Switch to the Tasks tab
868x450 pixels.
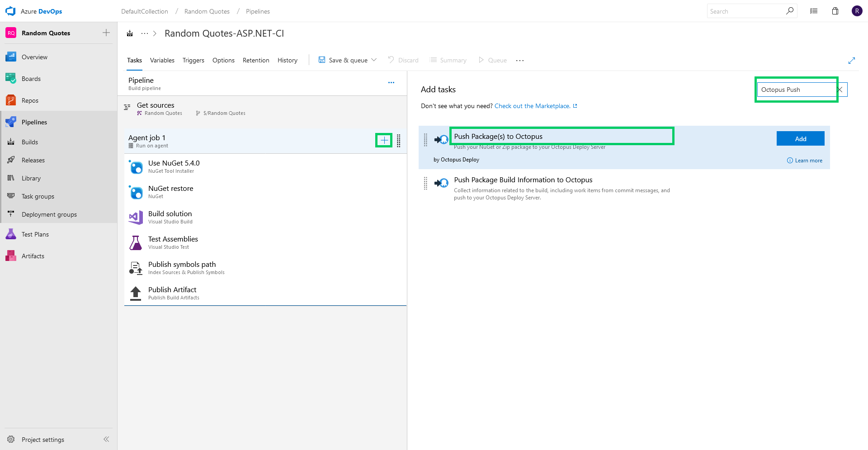pyautogui.click(x=134, y=60)
